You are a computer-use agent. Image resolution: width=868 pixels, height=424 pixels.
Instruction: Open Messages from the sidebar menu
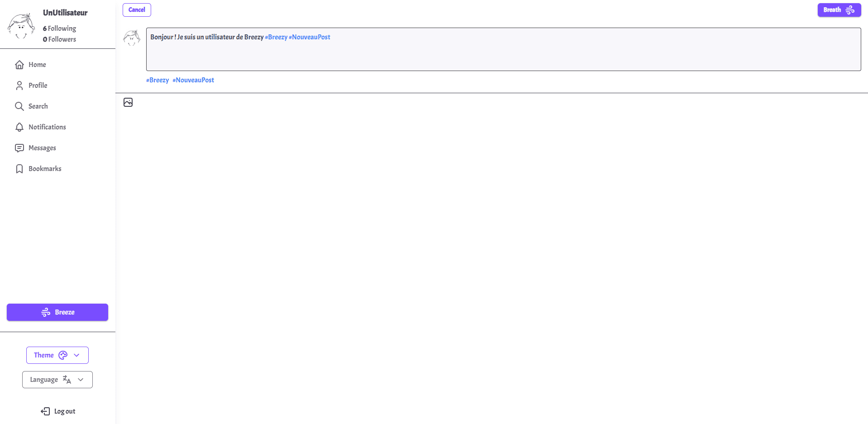coord(42,148)
